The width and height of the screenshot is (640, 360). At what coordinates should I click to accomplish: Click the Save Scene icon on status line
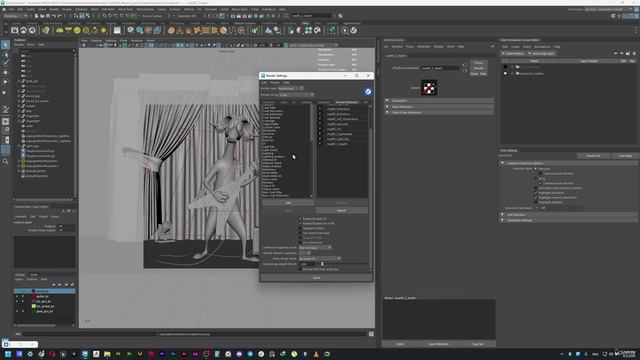(48, 16)
